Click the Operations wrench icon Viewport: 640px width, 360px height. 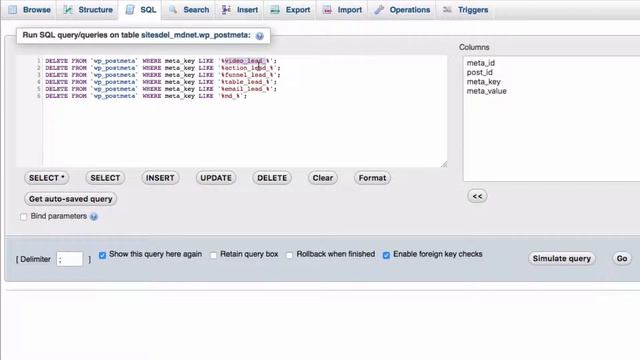click(379, 9)
